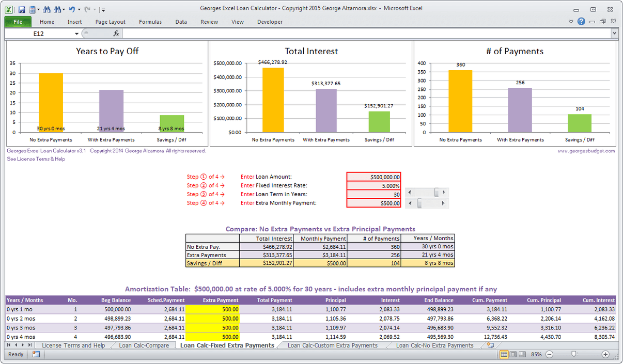Click the second Find and Replace icon
Viewport: 623px width, 364px height.
tap(57, 9)
